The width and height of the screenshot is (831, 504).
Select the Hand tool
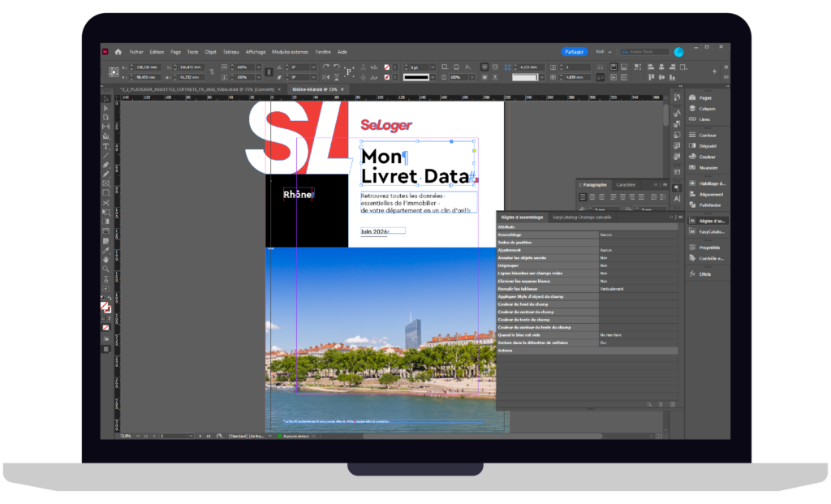(x=106, y=260)
